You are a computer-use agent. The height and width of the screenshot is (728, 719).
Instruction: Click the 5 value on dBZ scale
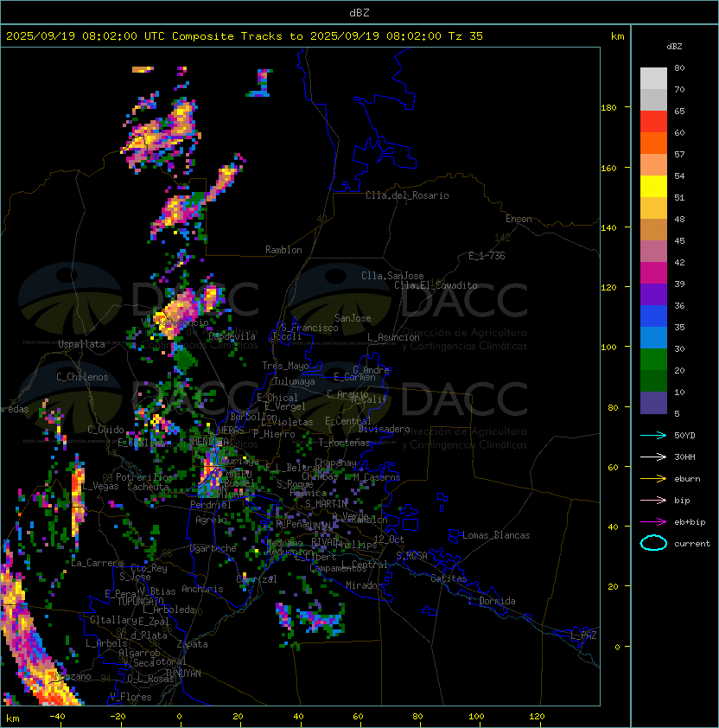[678, 413]
